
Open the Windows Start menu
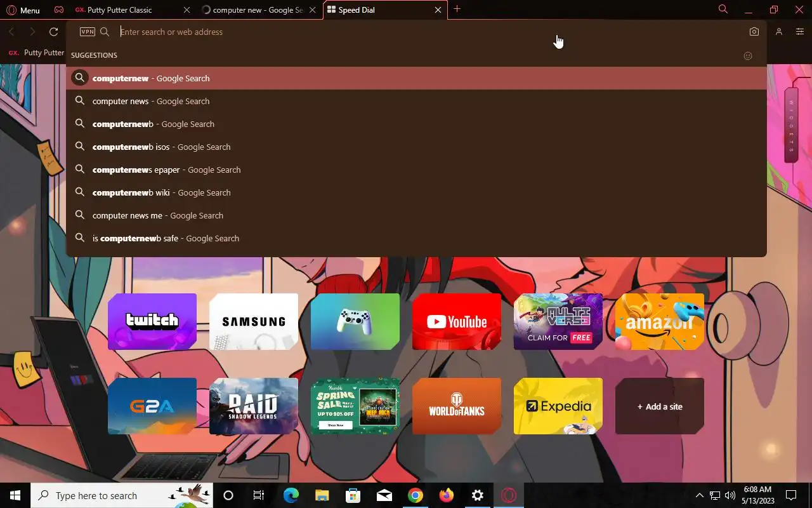pos(15,495)
